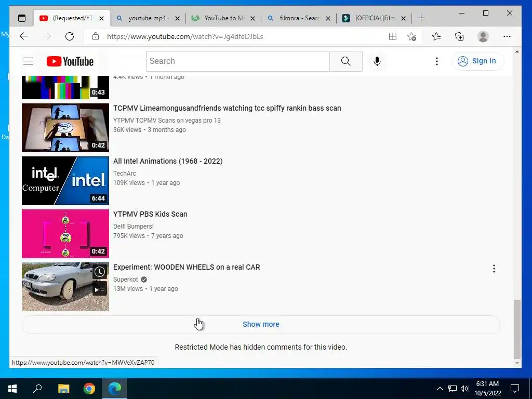Image resolution: width=532 pixels, height=399 pixels.
Task: Open the YouTube hamburger guide menu
Action: [28, 61]
